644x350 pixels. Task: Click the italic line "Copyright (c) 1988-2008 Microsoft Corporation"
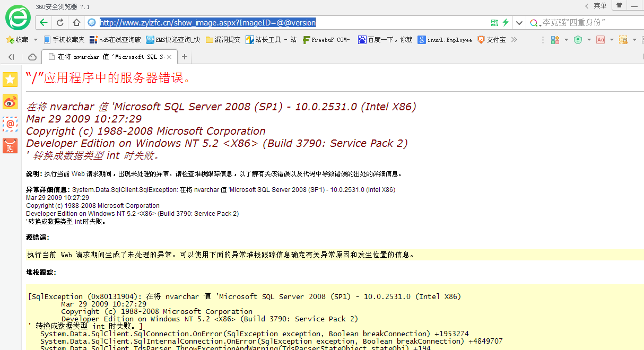coord(146,131)
